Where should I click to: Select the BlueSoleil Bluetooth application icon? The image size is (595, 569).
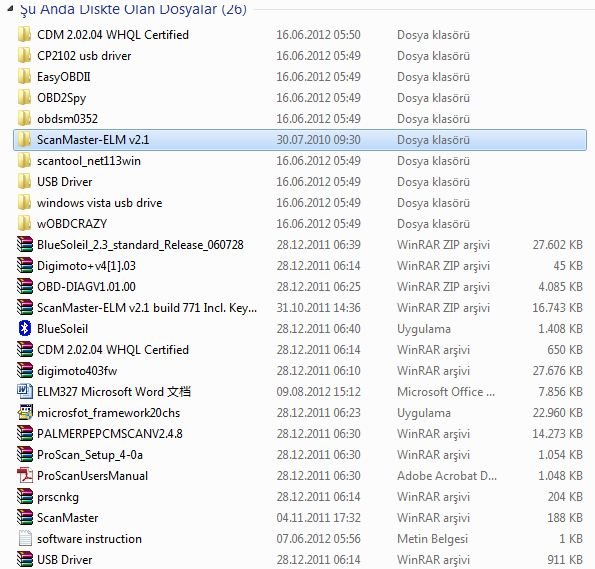(25, 328)
